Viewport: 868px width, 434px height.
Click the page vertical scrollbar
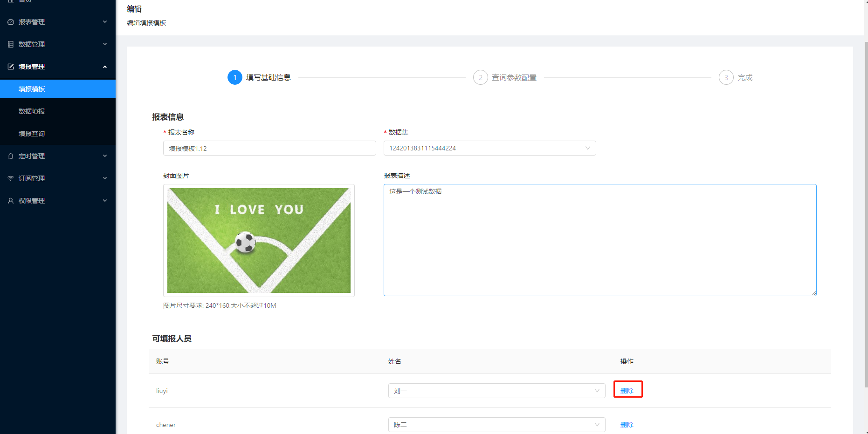(x=866, y=214)
